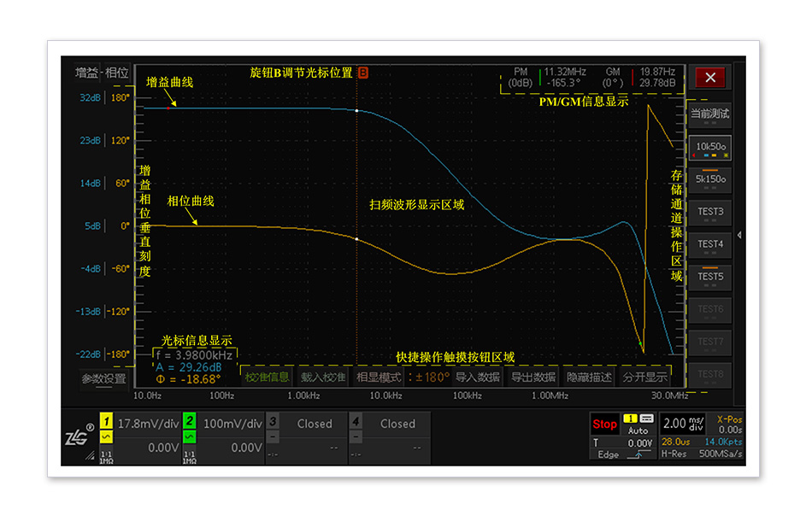Open the 相显模式 ±180° phase mode selector
This screenshot has height=521, width=812.
[401, 377]
